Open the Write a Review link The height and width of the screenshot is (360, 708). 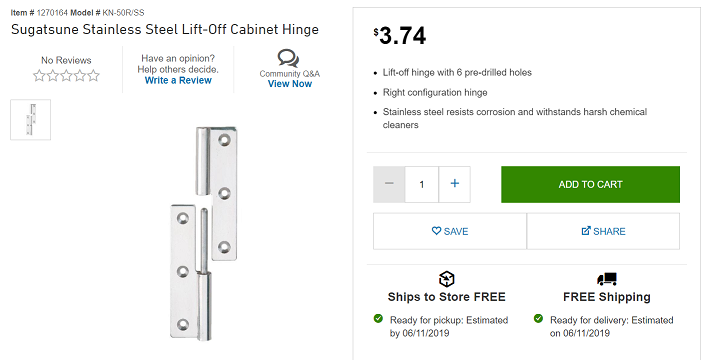(x=178, y=80)
